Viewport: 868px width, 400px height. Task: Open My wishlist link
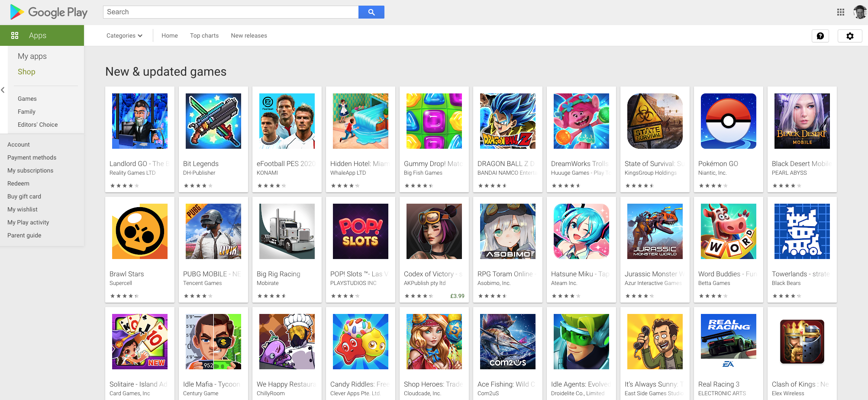click(x=23, y=209)
